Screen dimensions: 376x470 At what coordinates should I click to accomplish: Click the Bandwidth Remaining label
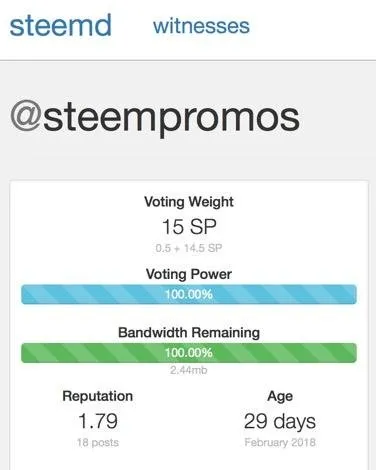point(189,333)
